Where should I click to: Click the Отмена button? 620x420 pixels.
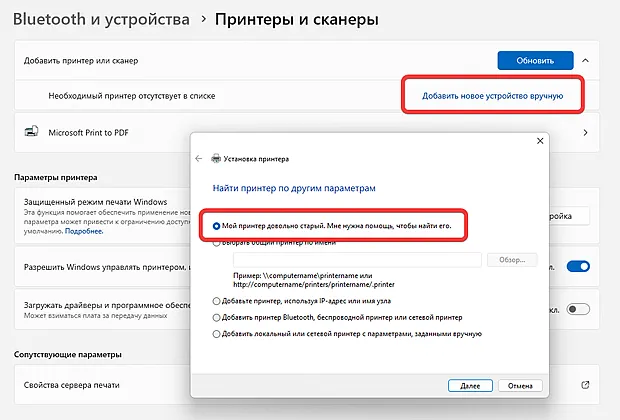(x=520, y=386)
